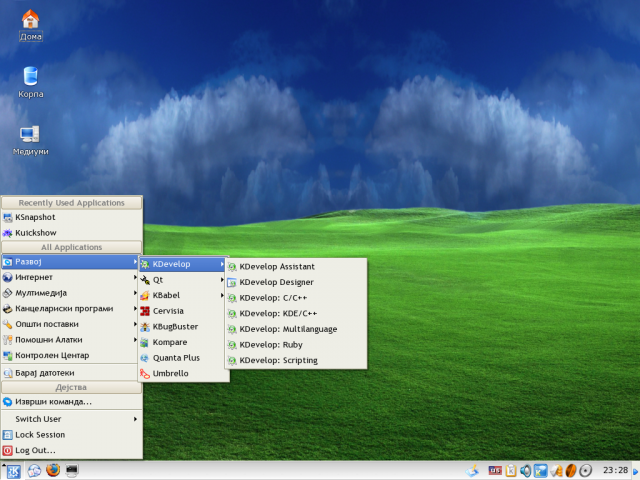Click the KDevelop Designer icon

(x=232, y=282)
